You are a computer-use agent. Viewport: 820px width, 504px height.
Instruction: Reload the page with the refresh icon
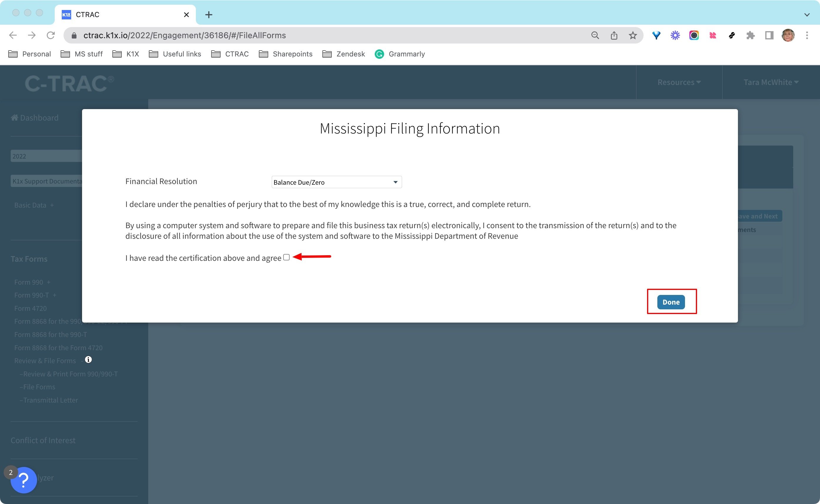[x=51, y=35]
